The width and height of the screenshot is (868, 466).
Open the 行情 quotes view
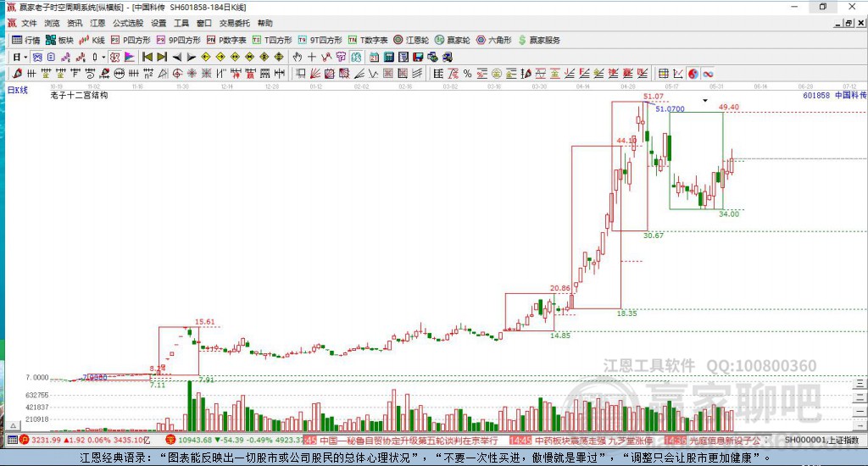26,40
